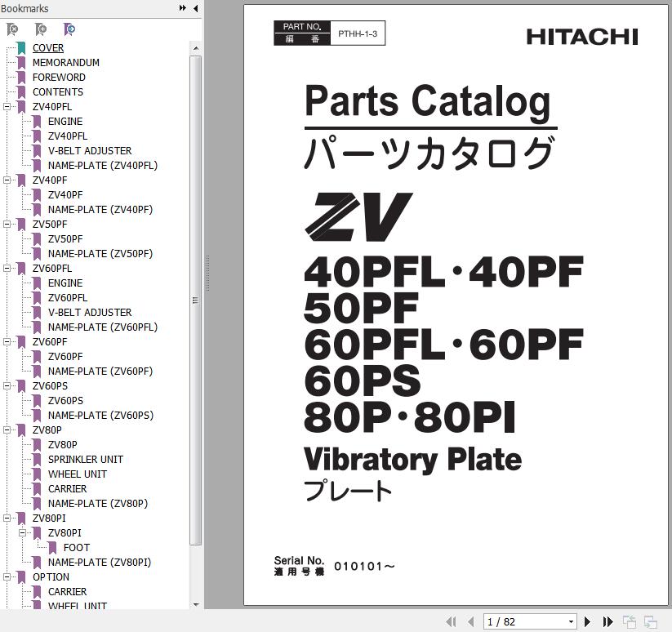Screen dimensions: 672x632
Task: Open the NAME-PLATE (ZV80PI) bookmark
Action: click(100, 562)
